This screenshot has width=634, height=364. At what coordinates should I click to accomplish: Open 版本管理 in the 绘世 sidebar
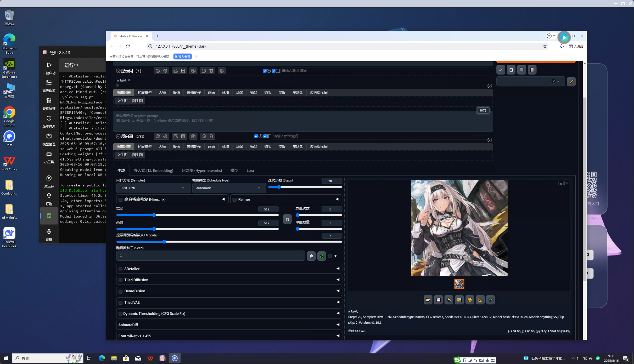coord(49,122)
